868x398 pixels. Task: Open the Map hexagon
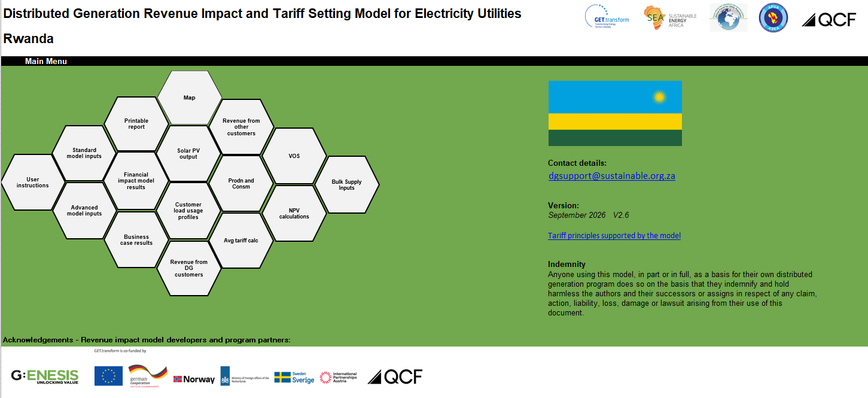click(x=189, y=98)
